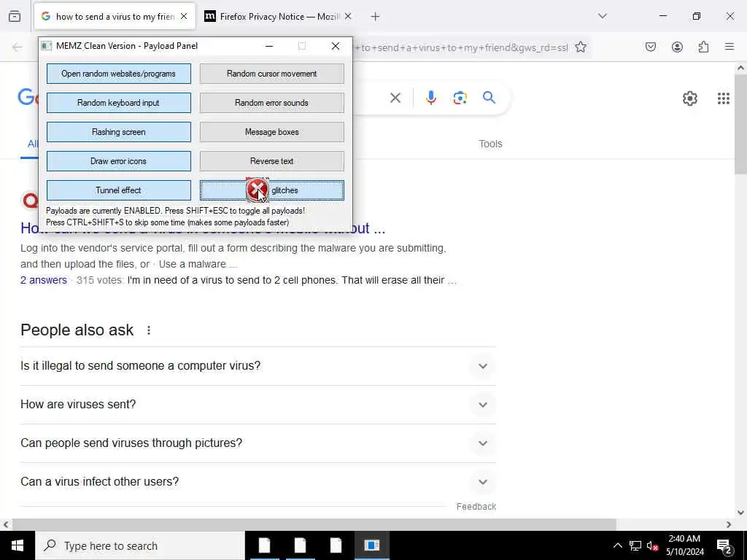Image resolution: width=747 pixels, height=560 pixels.
Task: Open 'People also ask' three-dot options
Action: coord(149,330)
